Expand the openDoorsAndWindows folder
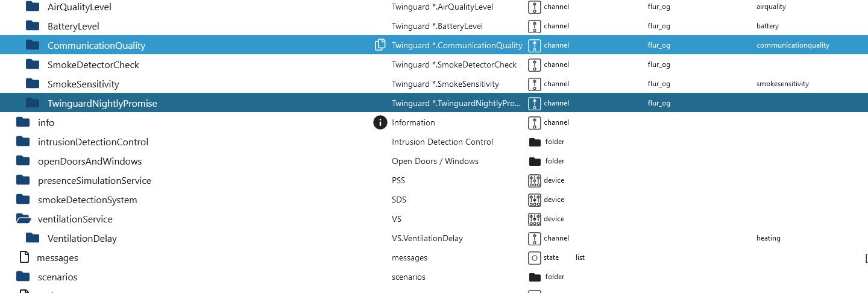Viewport: 868px width, 293px height. pos(23,161)
